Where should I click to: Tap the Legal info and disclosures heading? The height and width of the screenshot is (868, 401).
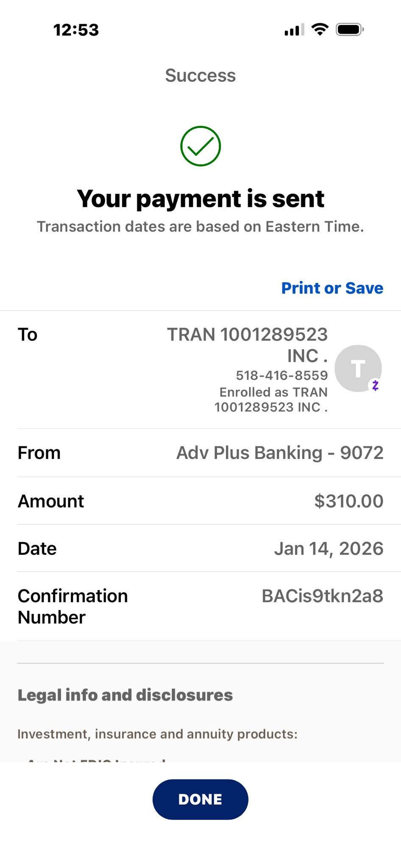(125, 695)
